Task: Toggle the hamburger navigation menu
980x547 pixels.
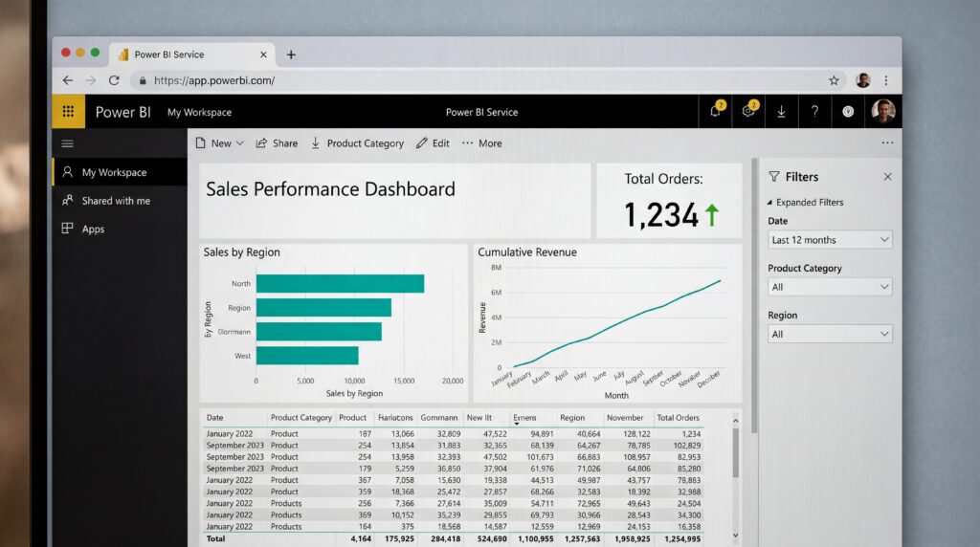Action: (68, 143)
